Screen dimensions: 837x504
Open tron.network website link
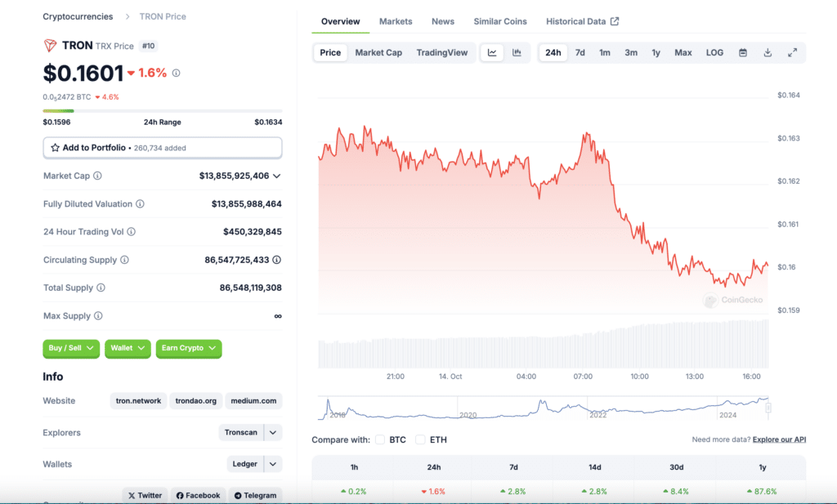[138, 400]
